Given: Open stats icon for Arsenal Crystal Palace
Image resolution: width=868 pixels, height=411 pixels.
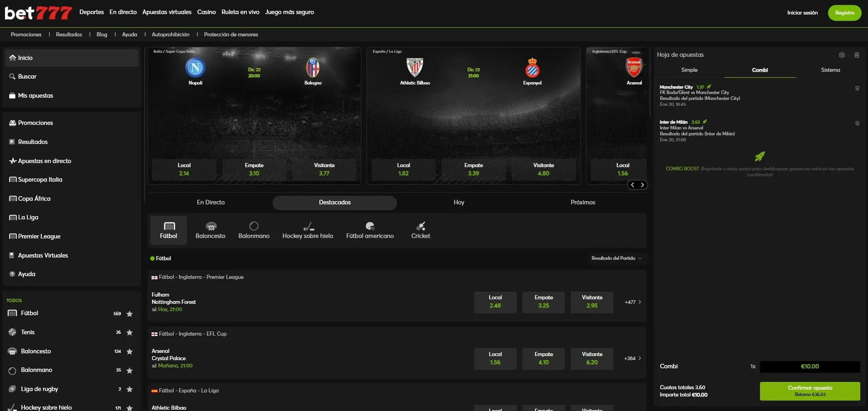Looking at the screenshot, I should click(x=154, y=366).
